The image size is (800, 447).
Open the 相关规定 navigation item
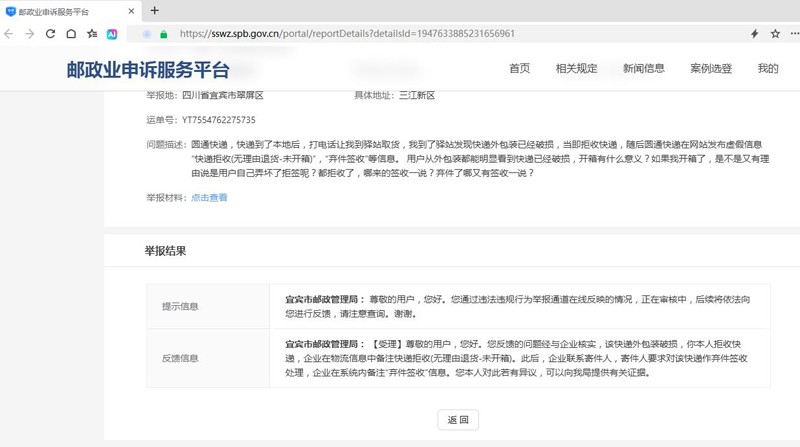(576, 69)
